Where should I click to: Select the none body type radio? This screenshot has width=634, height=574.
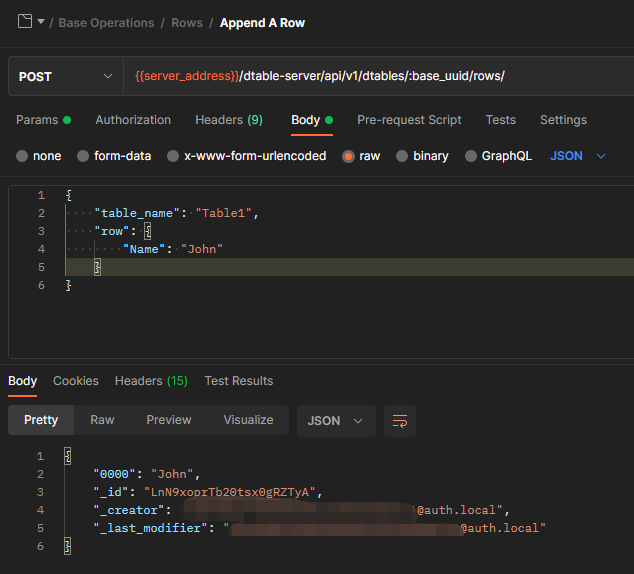click(x=24, y=156)
